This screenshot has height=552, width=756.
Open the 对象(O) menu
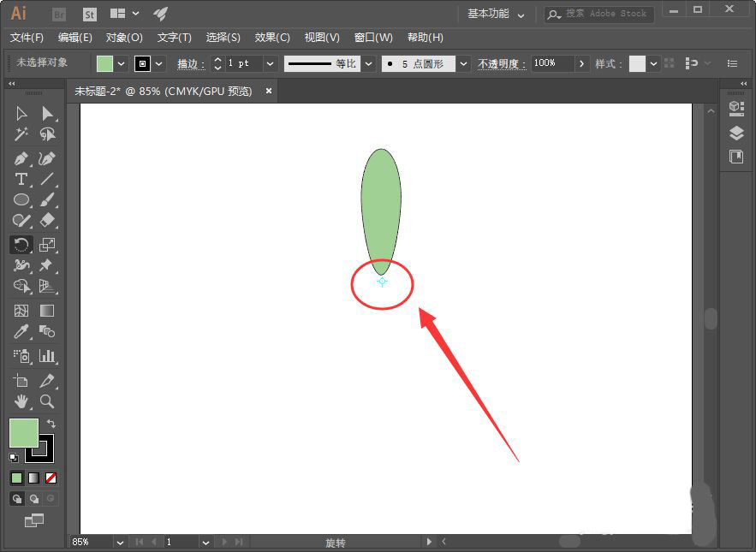124,38
